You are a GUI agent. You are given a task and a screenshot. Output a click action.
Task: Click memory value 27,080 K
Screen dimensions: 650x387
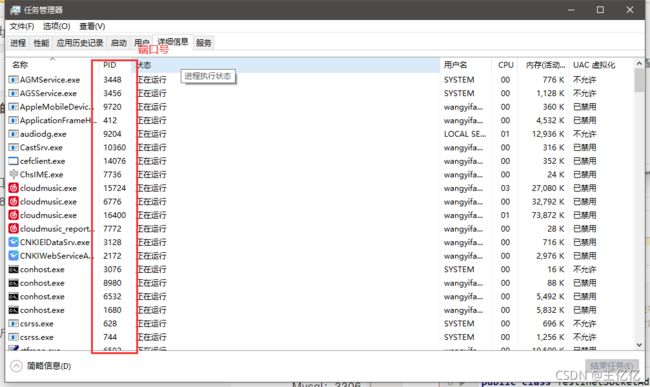coord(548,188)
